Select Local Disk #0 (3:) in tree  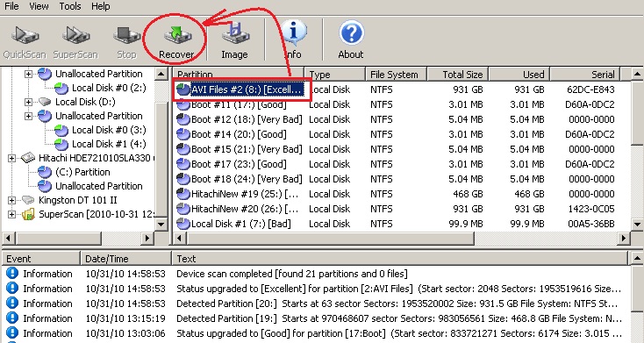pyautogui.click(x=109, y=130)
